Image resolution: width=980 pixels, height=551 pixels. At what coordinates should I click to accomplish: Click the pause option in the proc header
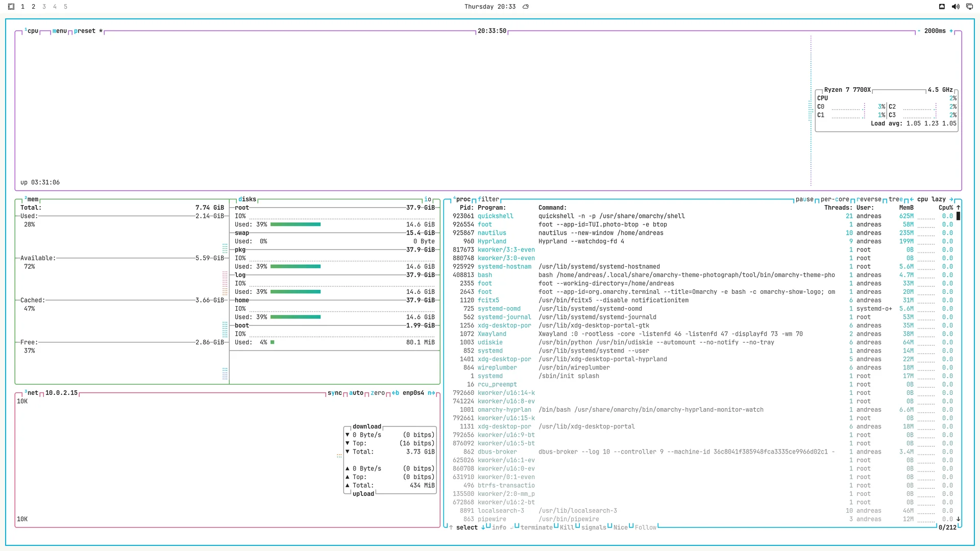click(x=804, y=199)
